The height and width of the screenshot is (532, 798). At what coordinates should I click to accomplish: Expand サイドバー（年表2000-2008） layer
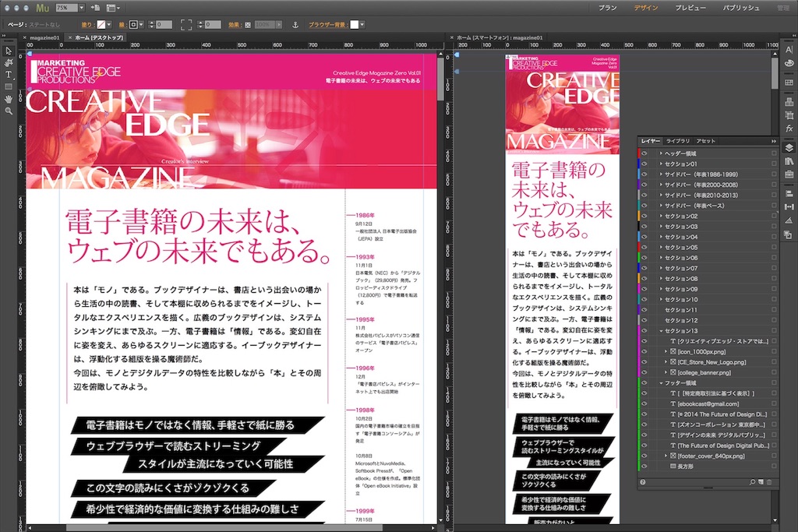click(x=661, y=185)
